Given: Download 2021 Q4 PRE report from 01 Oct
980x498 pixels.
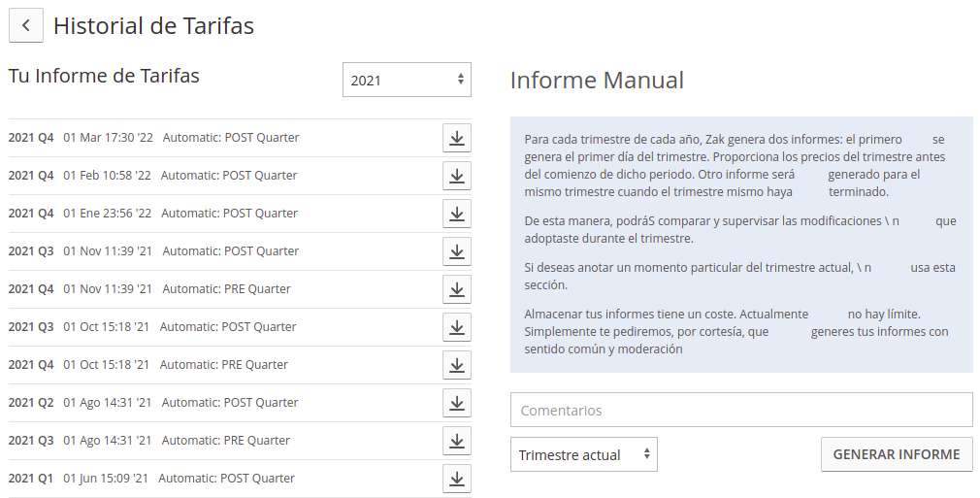Looking at the screenshot, I should (457, 365).
